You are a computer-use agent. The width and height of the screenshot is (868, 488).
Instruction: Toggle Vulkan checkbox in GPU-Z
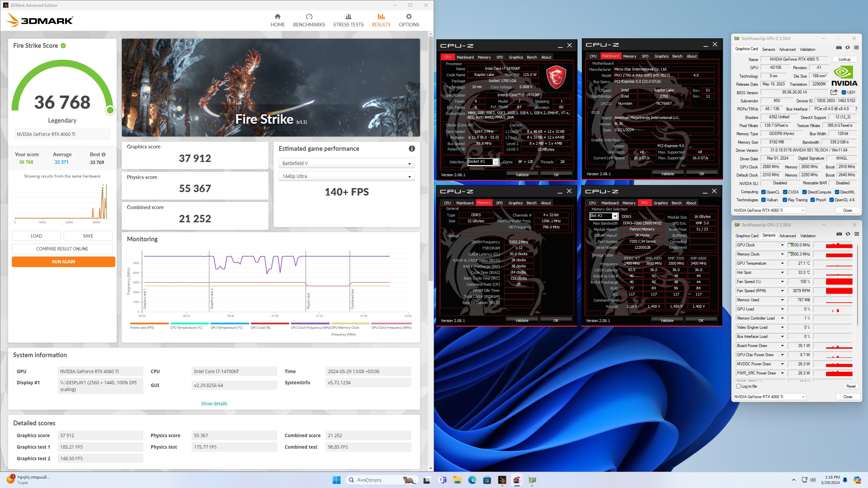(763, 200)
